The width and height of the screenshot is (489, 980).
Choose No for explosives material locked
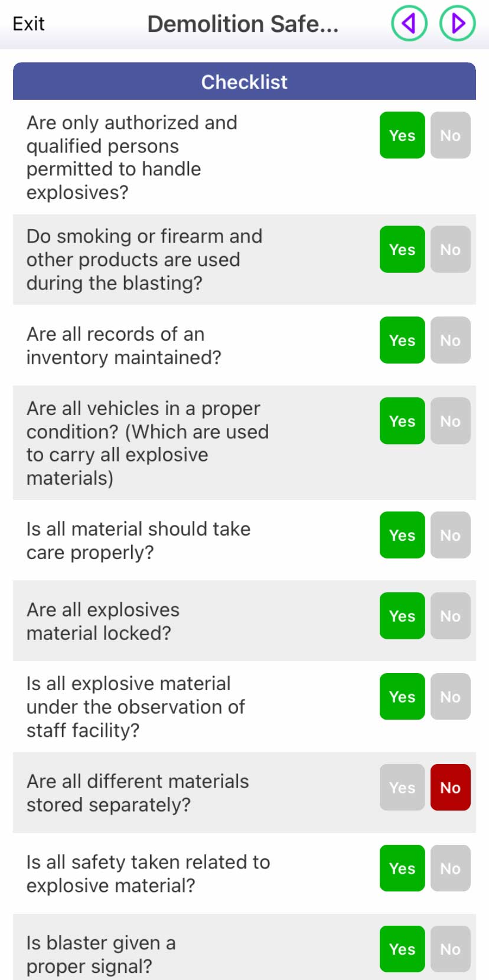coord(450,616)
